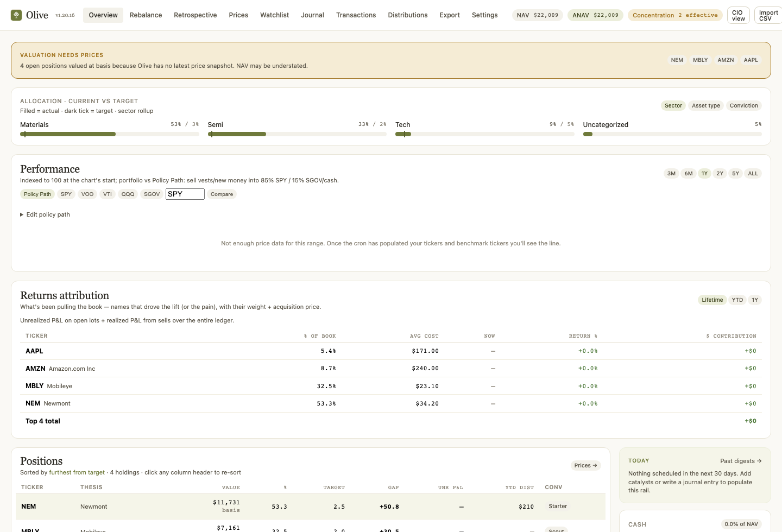
Task: Sort positions by CONV column header
Action: 553,487
